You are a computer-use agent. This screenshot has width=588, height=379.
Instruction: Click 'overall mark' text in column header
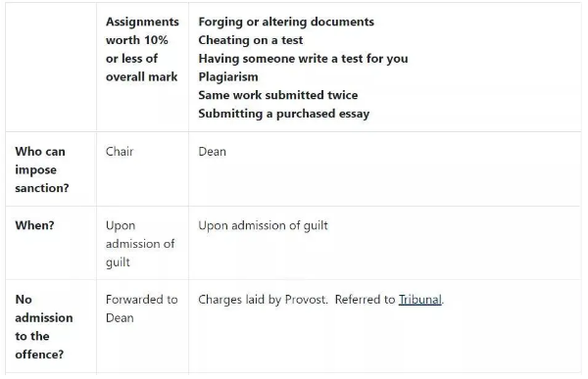(x=142, y=76)
